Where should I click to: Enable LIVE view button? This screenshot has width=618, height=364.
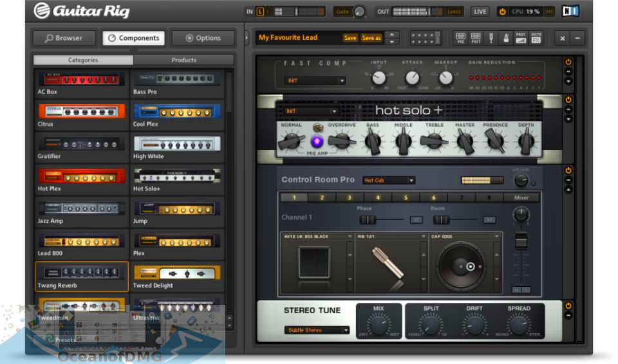click(480, 12)
